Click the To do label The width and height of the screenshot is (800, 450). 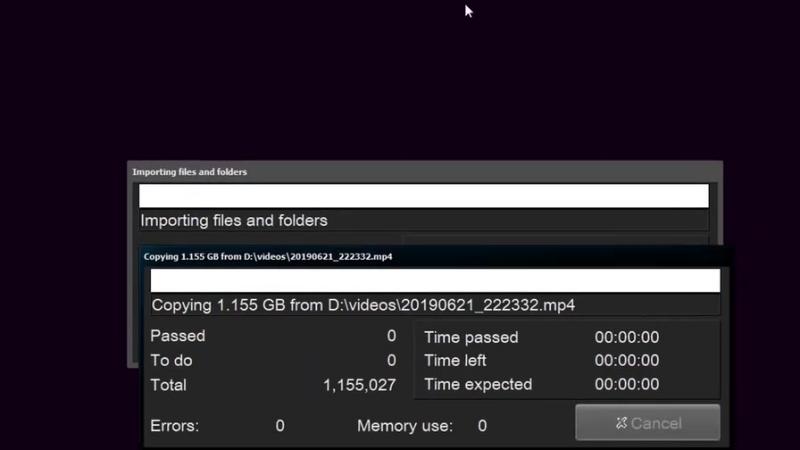[x=171, y=360]
